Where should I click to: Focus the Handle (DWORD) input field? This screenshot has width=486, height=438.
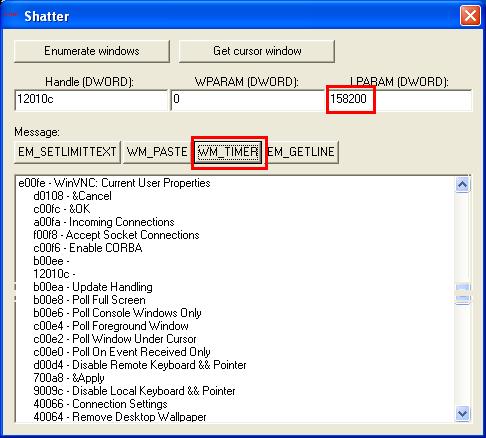click(x=91, y=99)
